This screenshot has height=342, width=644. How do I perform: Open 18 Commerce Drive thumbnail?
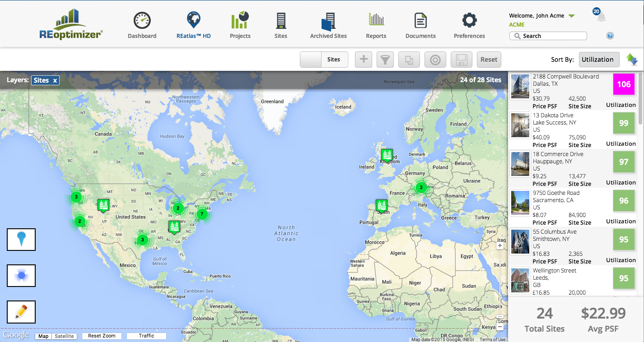[520, 164]
